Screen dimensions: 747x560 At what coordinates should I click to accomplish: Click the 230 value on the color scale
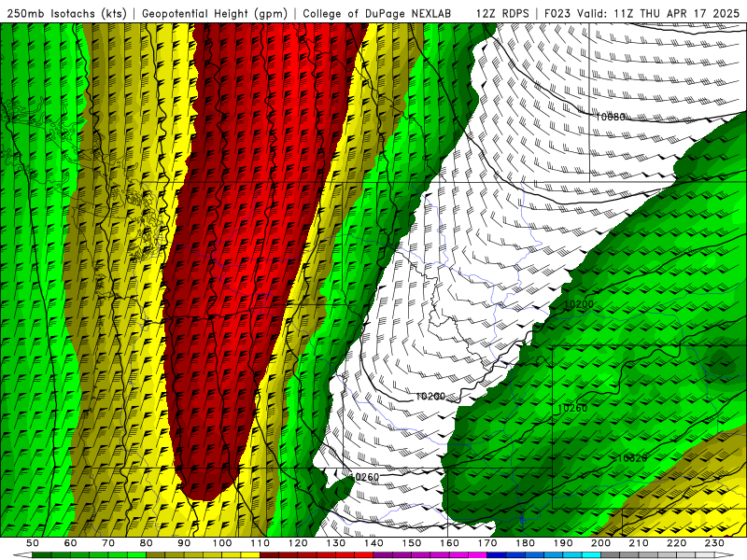[x=714, y=543]
